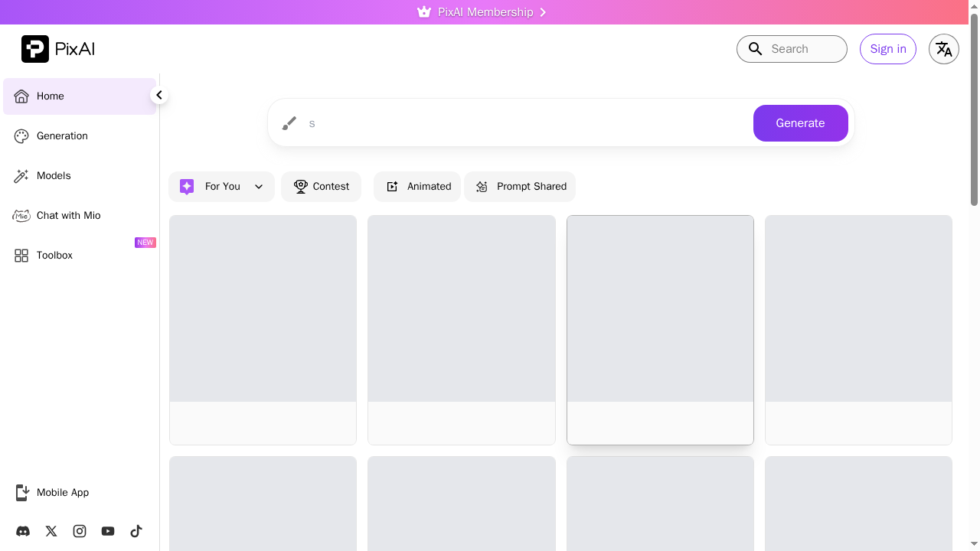This screenshot has width=980, height=551.
Task: Switch to the Animated tab
Action: [417, 187]
